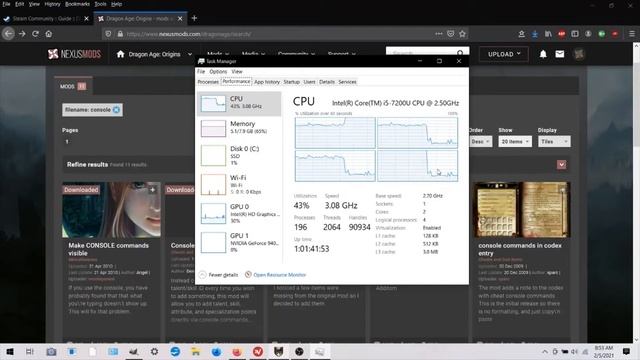640x360 pixels.
Task: Open Task Manager File menu
Action: click(201, 71)
